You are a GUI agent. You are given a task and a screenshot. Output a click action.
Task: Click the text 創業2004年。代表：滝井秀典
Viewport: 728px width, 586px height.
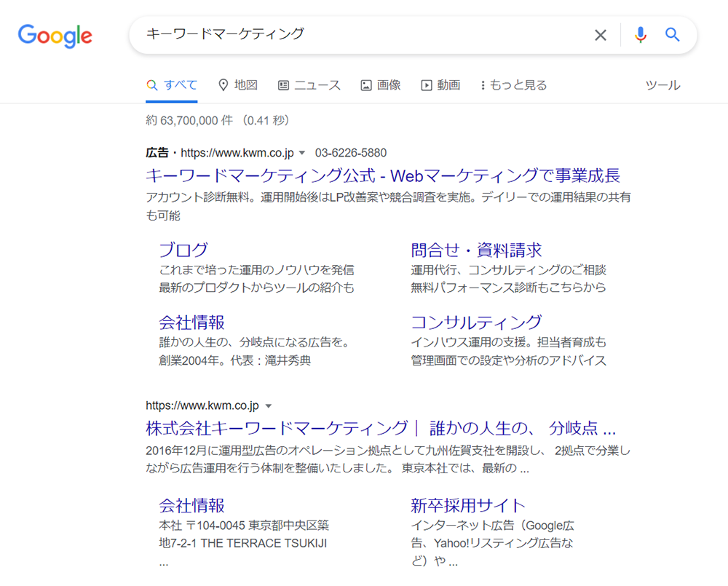tap(235, 360)
